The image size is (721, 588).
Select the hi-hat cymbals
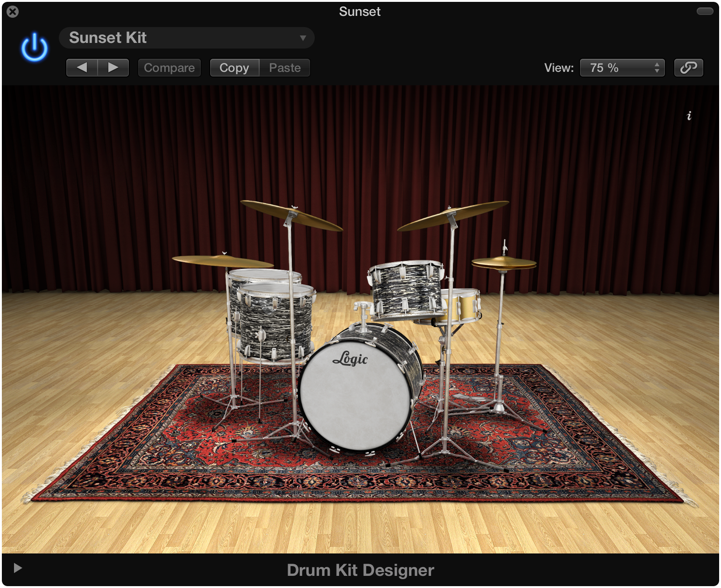503,263
